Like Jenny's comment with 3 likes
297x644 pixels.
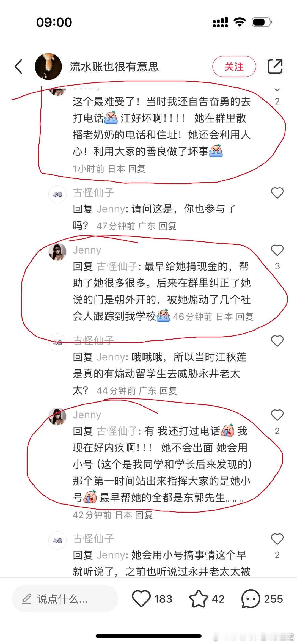pyautogui.click(x=277, y=250)
